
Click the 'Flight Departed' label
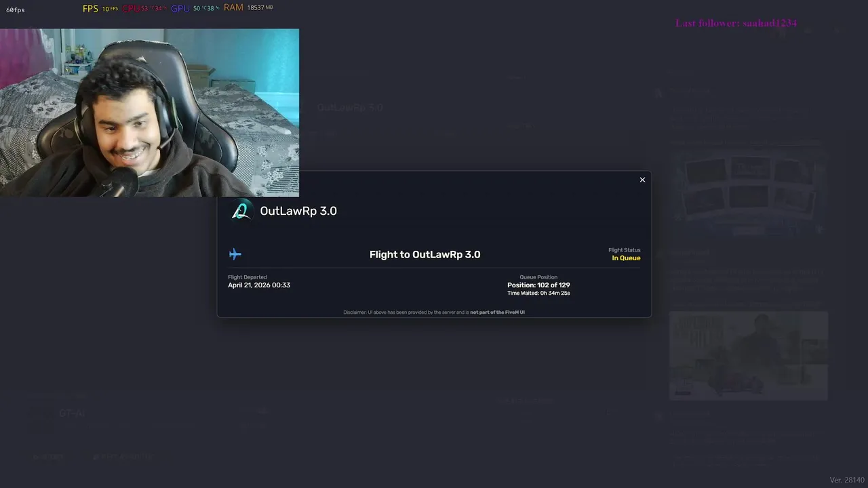[x=248, y=277]
